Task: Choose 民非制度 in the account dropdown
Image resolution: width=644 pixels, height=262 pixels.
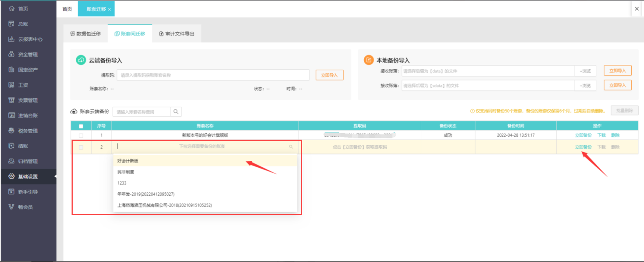Action: tap(126, 172)
